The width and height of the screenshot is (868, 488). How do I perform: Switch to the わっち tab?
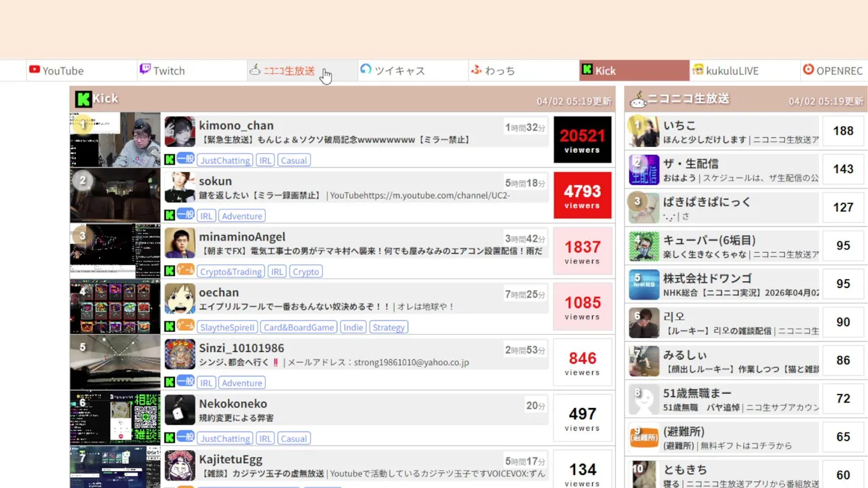click(523, 70)
